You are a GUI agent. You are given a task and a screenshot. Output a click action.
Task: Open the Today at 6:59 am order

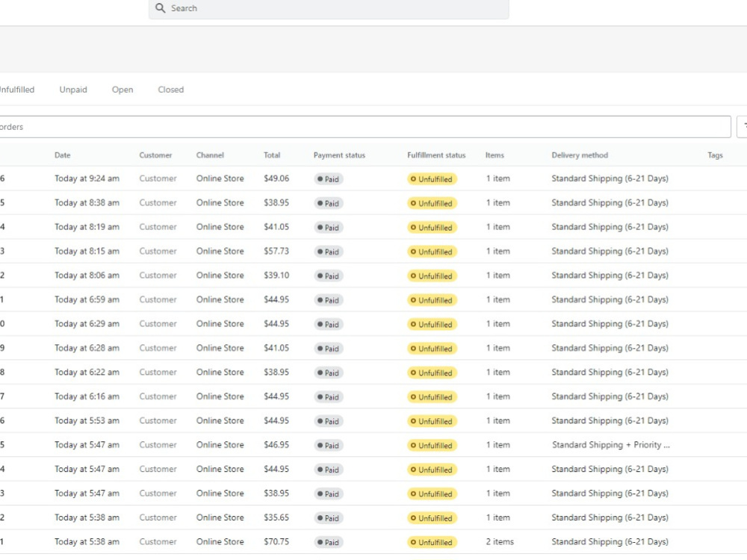[x=87, y=299]
